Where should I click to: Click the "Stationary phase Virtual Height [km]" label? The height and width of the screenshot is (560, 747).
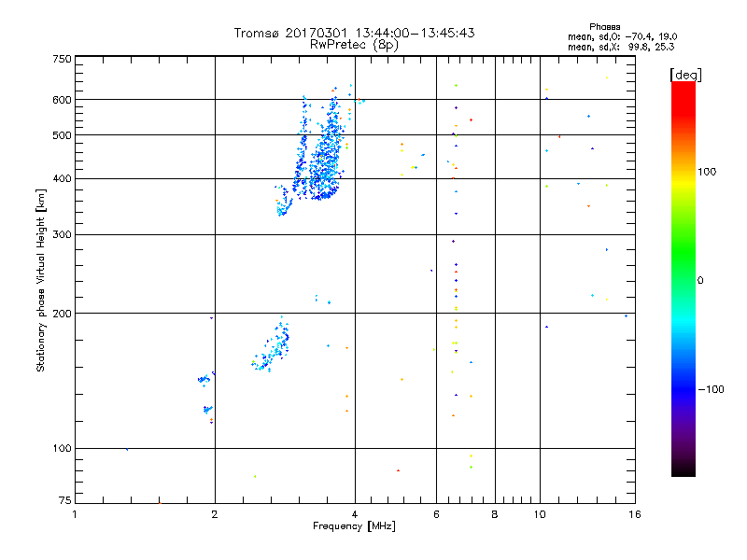pos(40,280)
